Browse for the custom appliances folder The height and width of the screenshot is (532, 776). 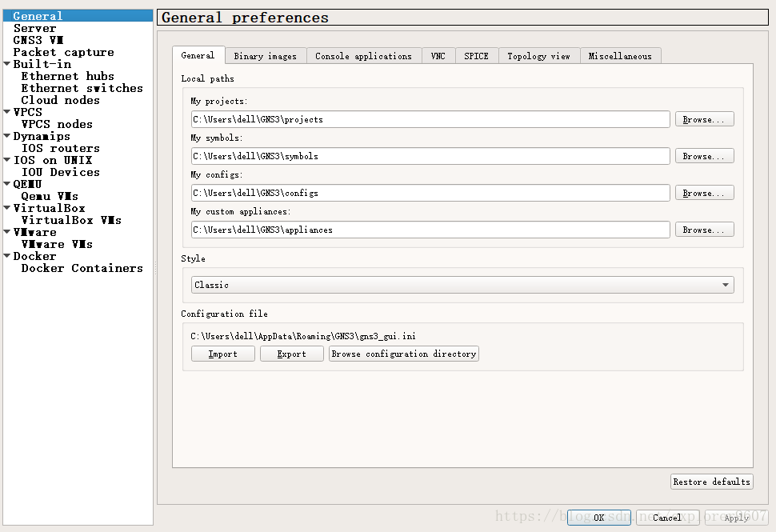tap(704, 230)
